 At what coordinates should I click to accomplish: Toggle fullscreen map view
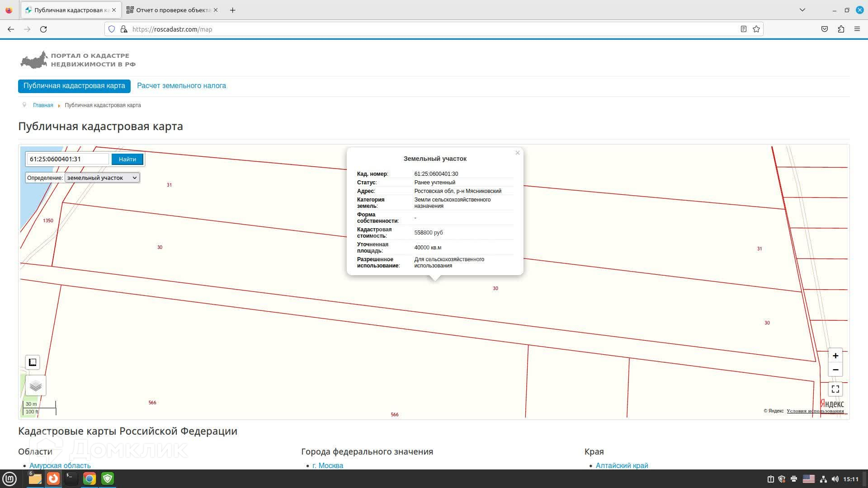coord(835,389)
